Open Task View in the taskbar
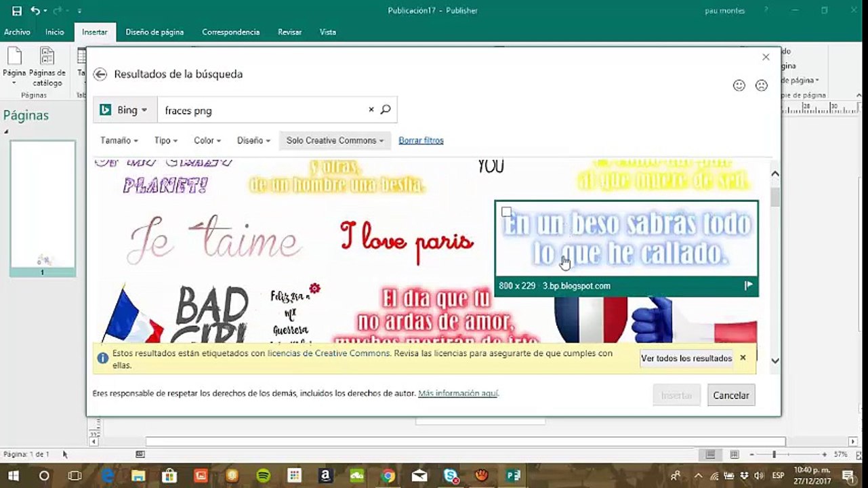This screenshot has width=868, height=488. pos(75,476)
